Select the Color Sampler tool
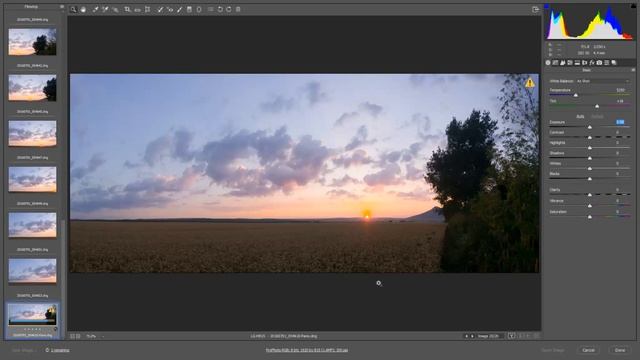The height and width of the screenshot is (360, 640). [105, 9]
